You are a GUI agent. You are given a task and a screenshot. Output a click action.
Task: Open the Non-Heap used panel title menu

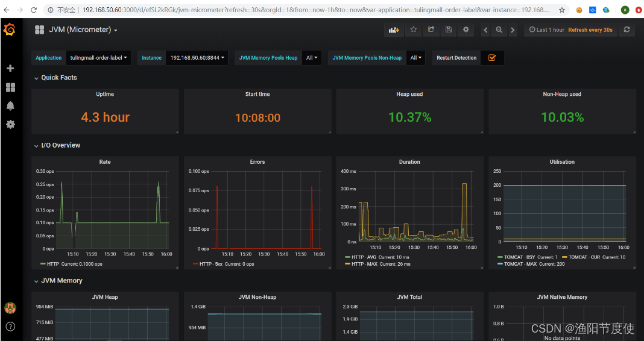pyautogui.click(x=562, y=95)
